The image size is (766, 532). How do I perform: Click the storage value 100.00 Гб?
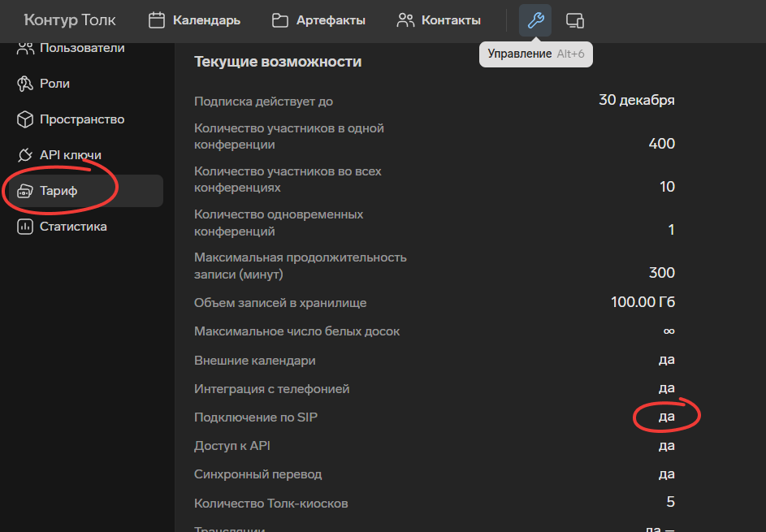pos(643,302)
